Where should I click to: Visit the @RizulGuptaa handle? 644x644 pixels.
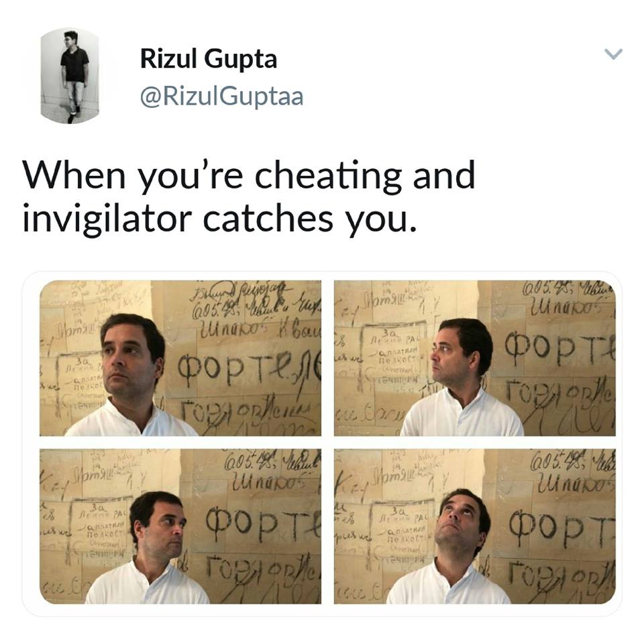click(x=222, y=97)
